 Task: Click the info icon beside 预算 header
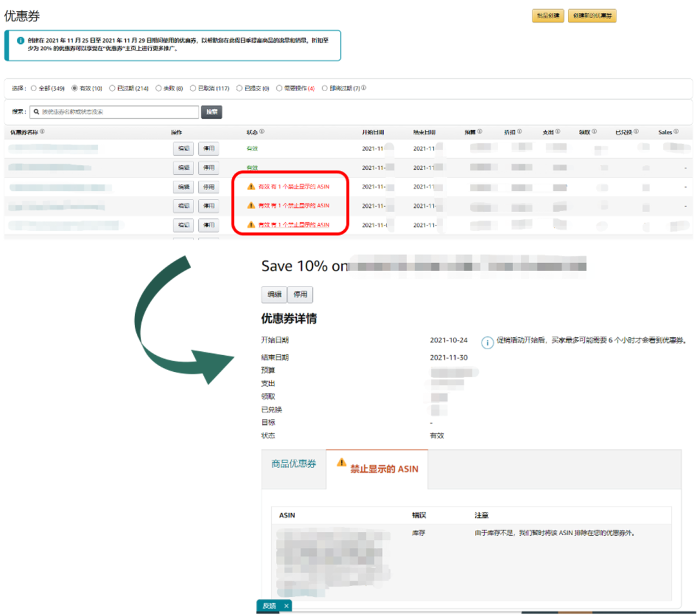(481, 131)
